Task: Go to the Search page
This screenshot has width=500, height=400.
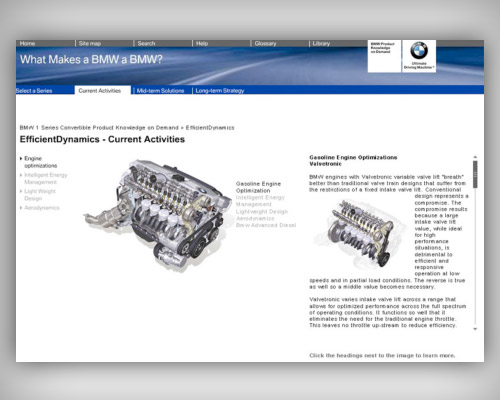Action: [146, 43]
